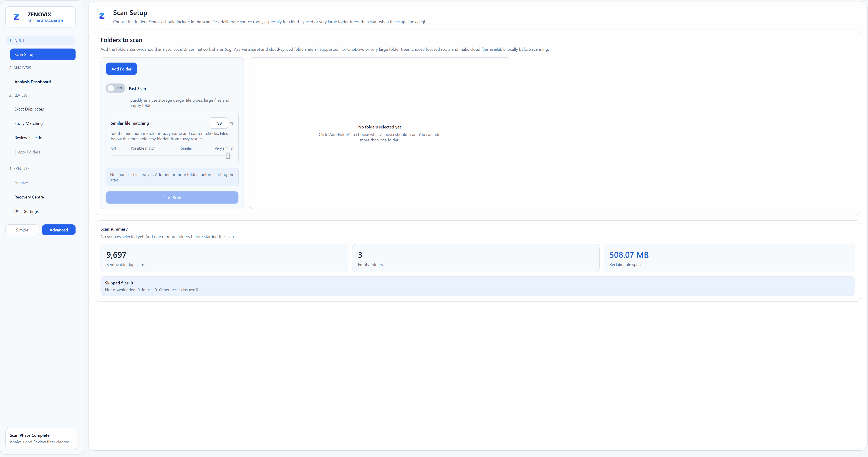Click the 3 Empty folders card
This screenshot has height=457, width=868.
475,258
